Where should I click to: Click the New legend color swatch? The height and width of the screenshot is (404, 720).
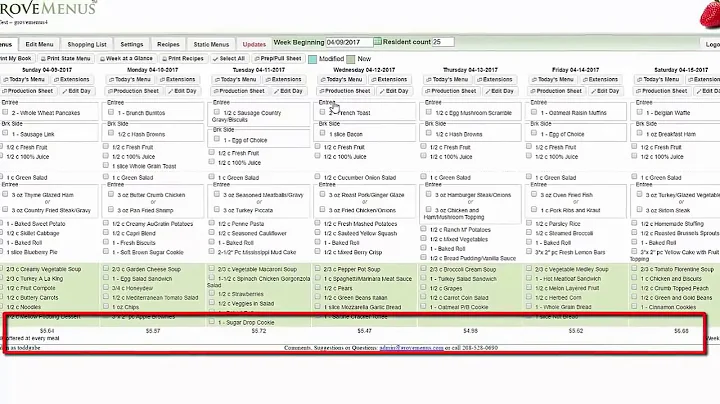coord(350,59)
